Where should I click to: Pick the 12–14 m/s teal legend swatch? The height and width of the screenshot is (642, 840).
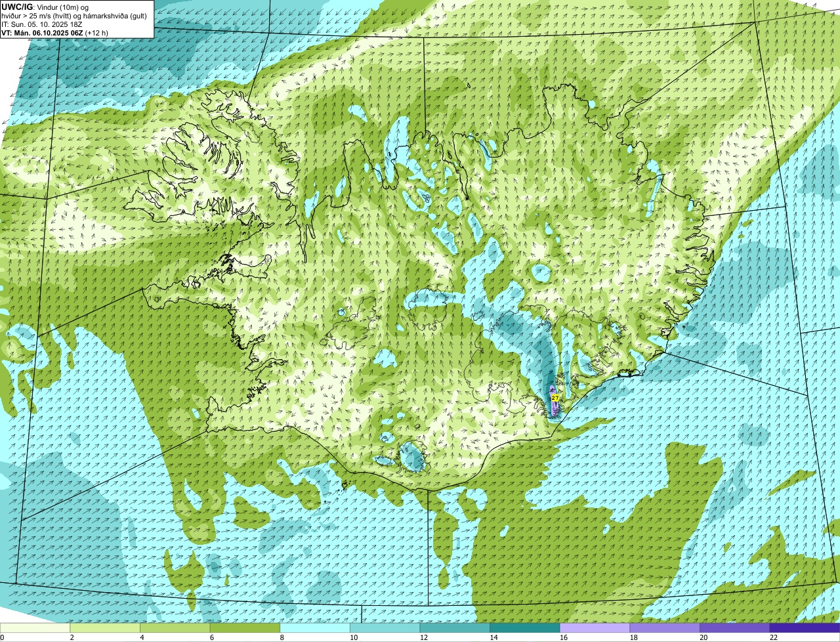[x=455, y=628]
